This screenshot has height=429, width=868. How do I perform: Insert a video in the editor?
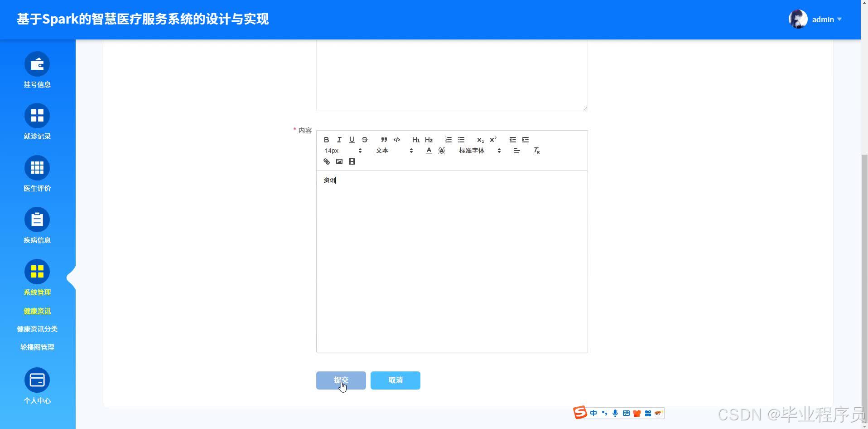[352, 161]
